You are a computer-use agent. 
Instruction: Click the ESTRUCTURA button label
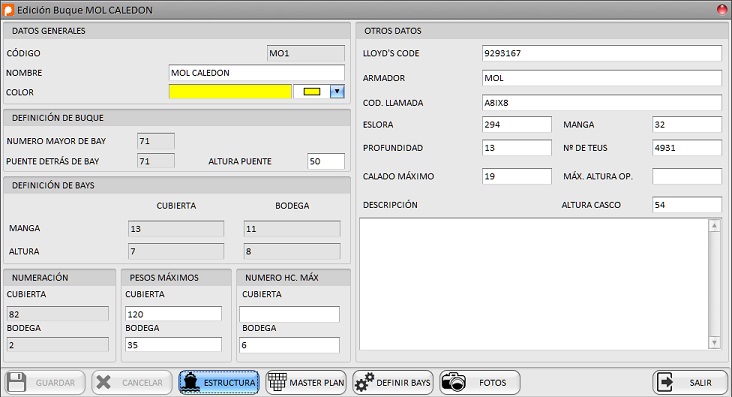pos(229,383)
